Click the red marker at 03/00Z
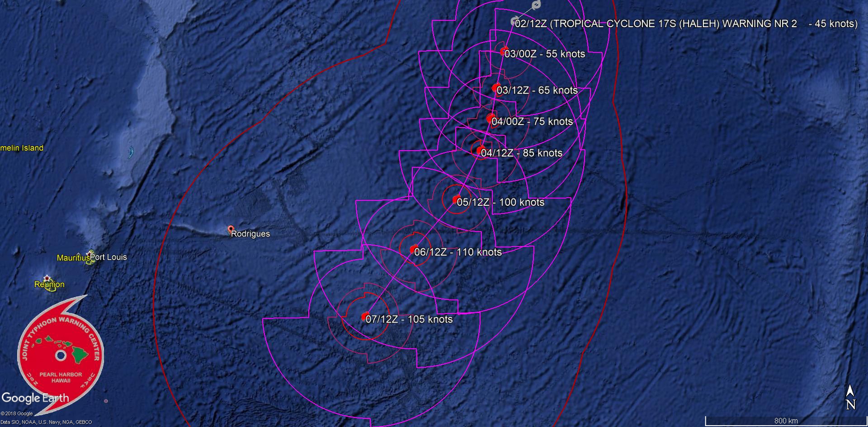Screen dimensions: 868x427 (504, 51)
